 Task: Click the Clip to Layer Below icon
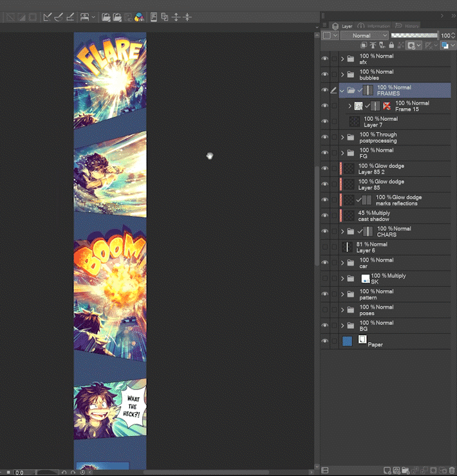(364, 46)
